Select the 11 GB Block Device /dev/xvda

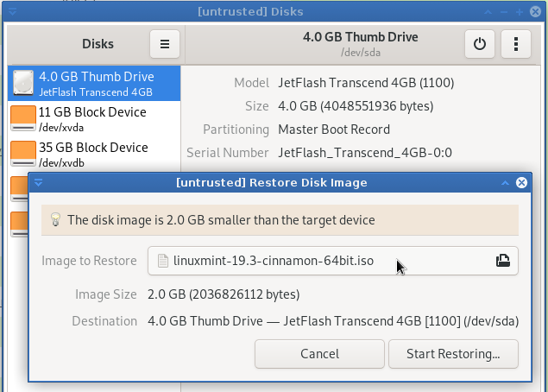94,119
